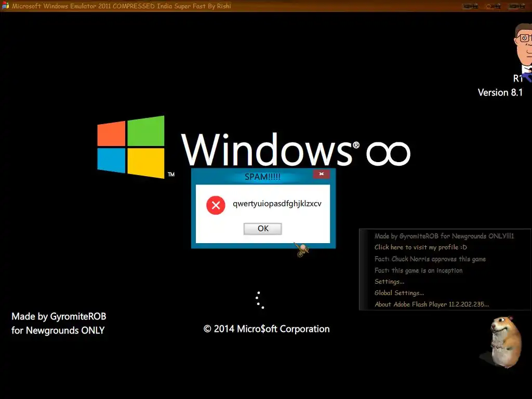
Task: Minimize the emulator window
Action: click(x=471, y=6)
